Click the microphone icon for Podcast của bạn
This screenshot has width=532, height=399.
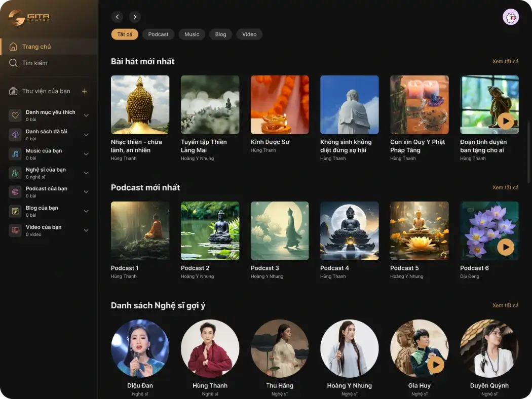coord(15,191)
